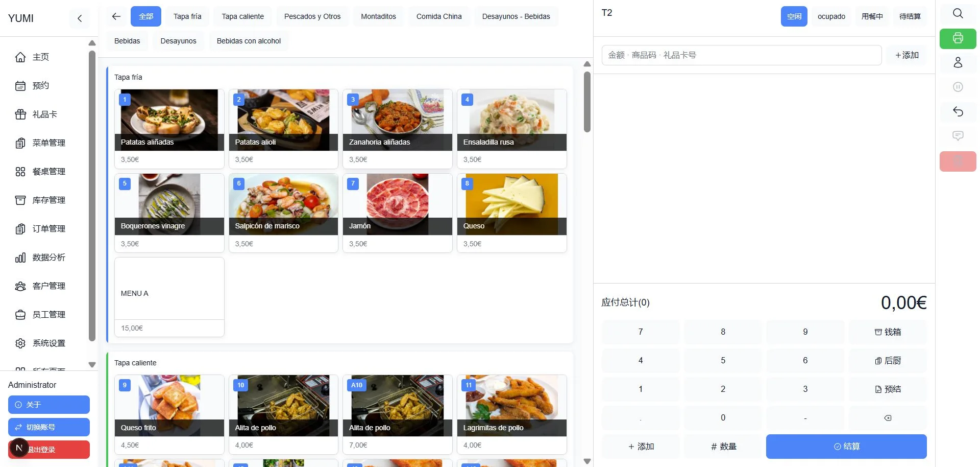Click the product list scrollbar down arrow
Viewport: 980px width, 467px height.
[x=587, y=461]
